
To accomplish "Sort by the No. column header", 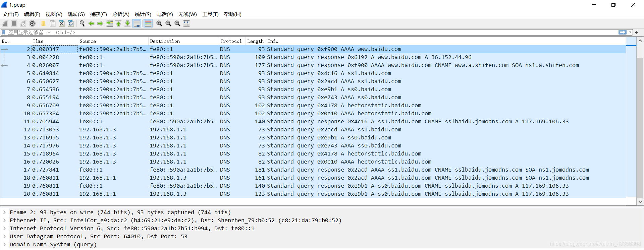I will (x=16, y=41).
